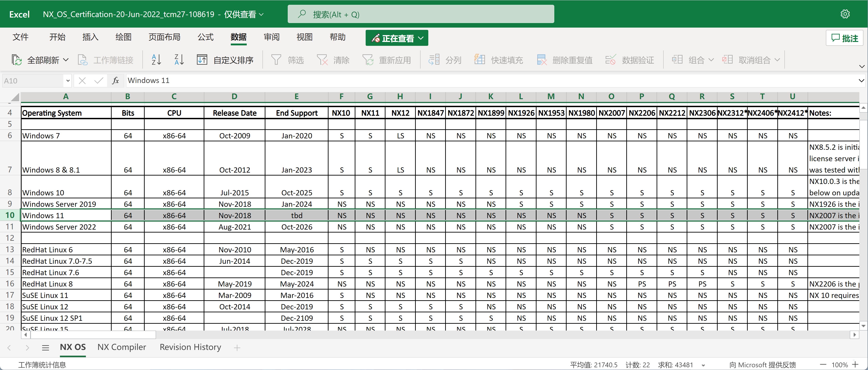Click the Select All corner triangle
The width and height of the screenshot is (868, 370).
point(15,97)
